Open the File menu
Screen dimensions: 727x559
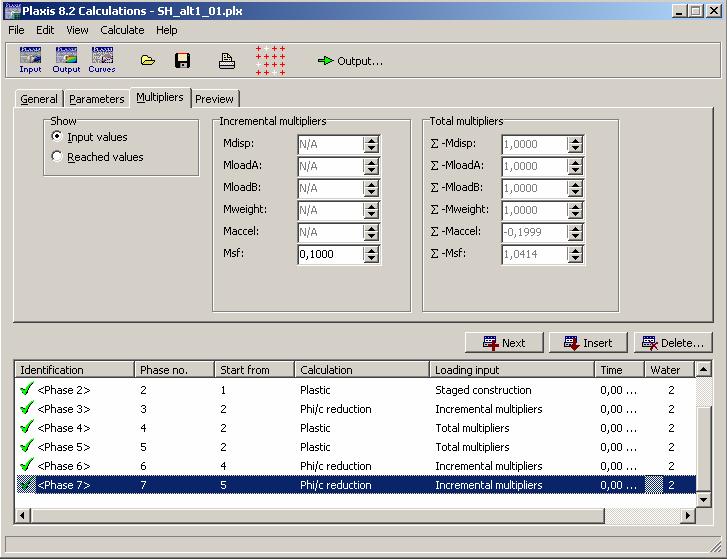pos(16,30)
